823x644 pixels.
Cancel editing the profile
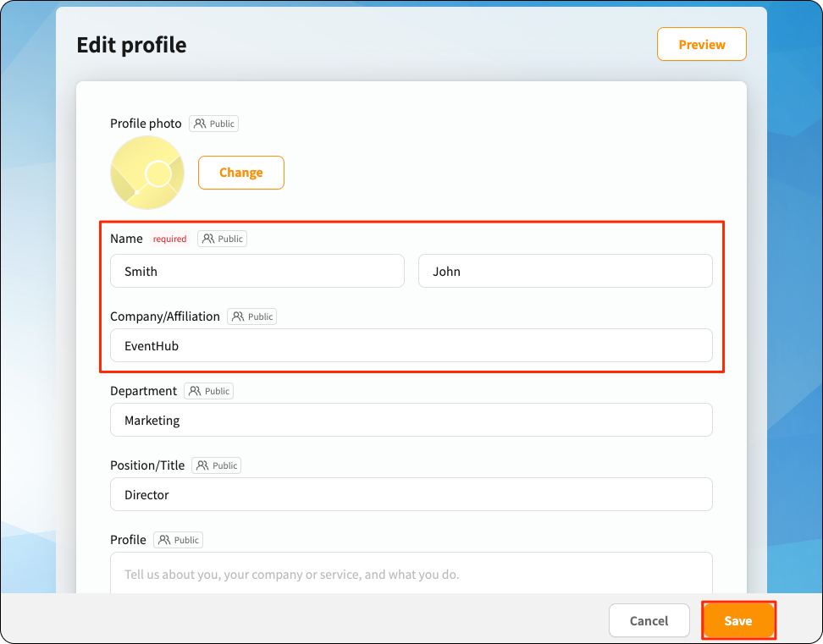pyautogui.click(x=649, y=621)
